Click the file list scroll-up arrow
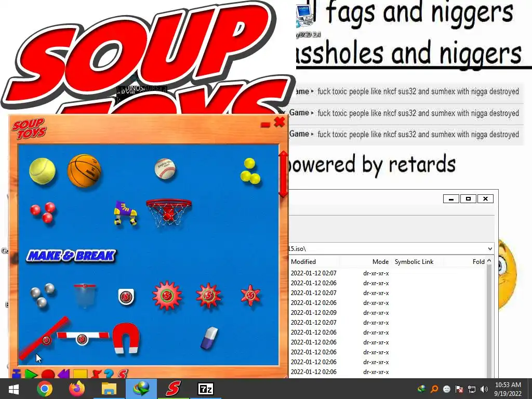Viewport: 532px width, 399px height. pyautogui.click(x=489, y=261)
